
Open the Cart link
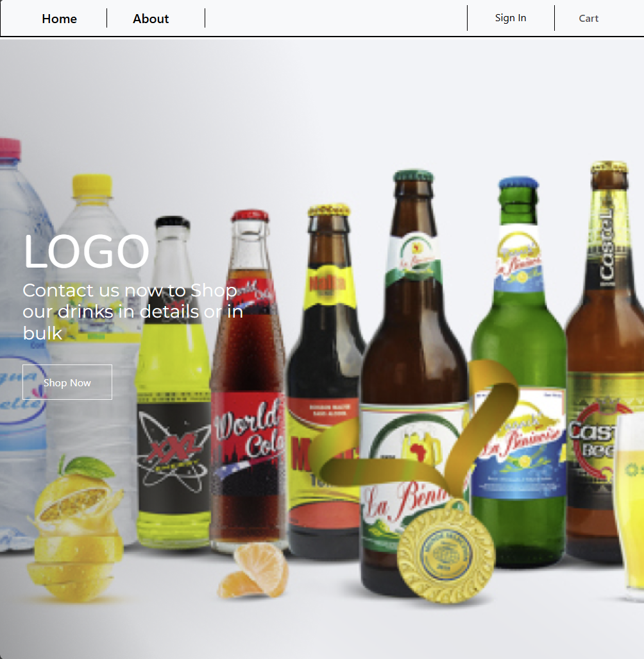pyautogui.click(x=589, y=18)
